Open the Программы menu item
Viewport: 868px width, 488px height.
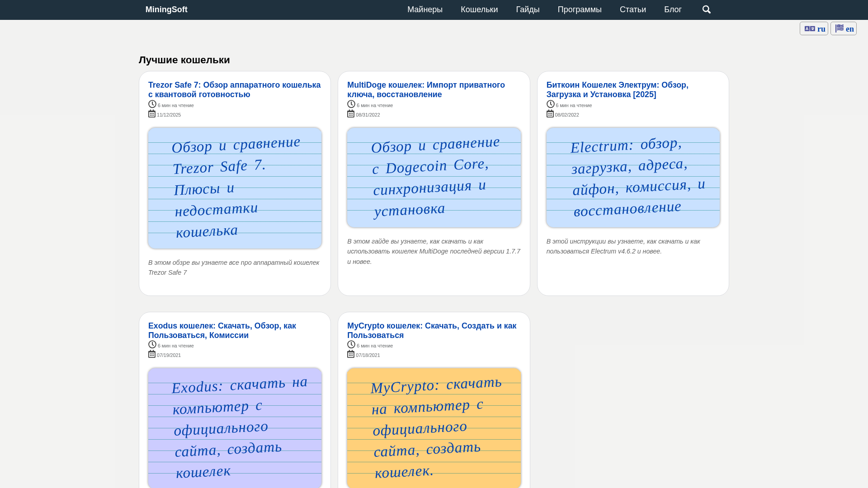coord(580,9)
